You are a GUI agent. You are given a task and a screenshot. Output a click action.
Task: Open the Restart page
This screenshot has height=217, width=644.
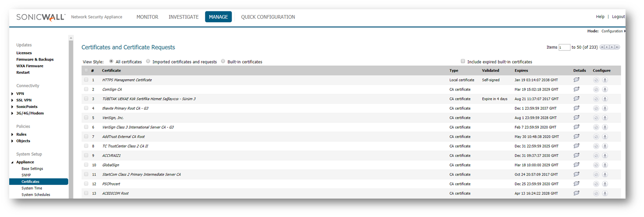[23, 72]
